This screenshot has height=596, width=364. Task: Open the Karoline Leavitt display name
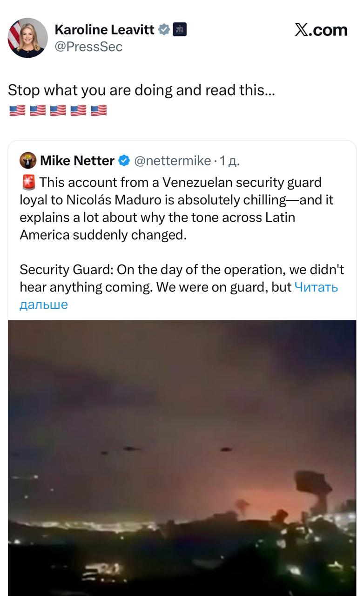[104, 30]
